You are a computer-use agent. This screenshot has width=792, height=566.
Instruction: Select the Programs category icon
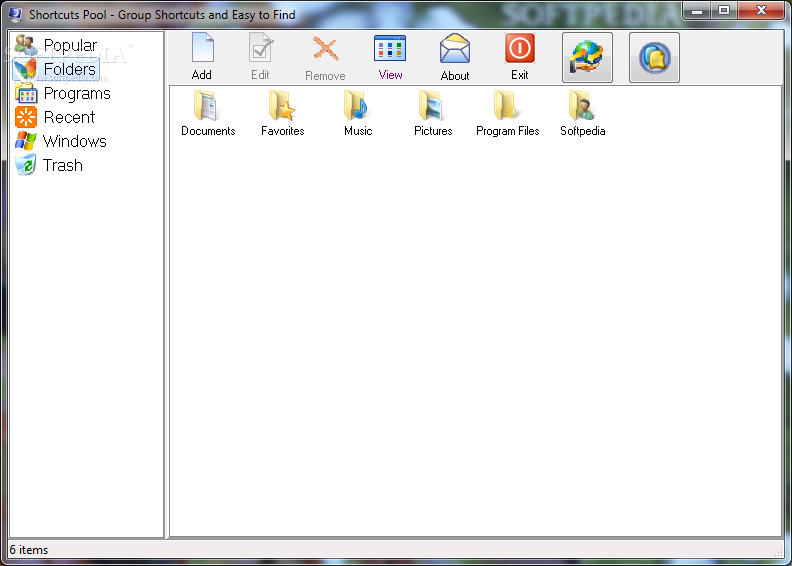[26, 93]
